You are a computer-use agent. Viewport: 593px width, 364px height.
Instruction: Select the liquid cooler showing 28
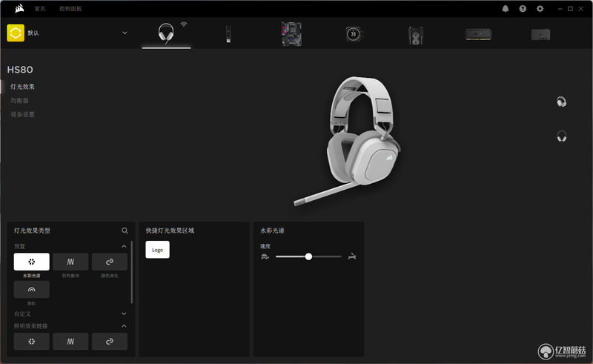coord(354,34)
